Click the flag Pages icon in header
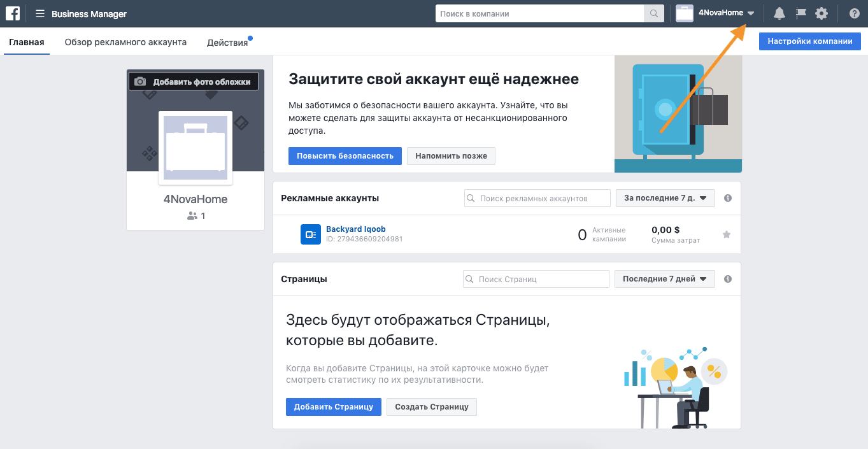This screenshot has height=449, width=868. click(800, 13)
